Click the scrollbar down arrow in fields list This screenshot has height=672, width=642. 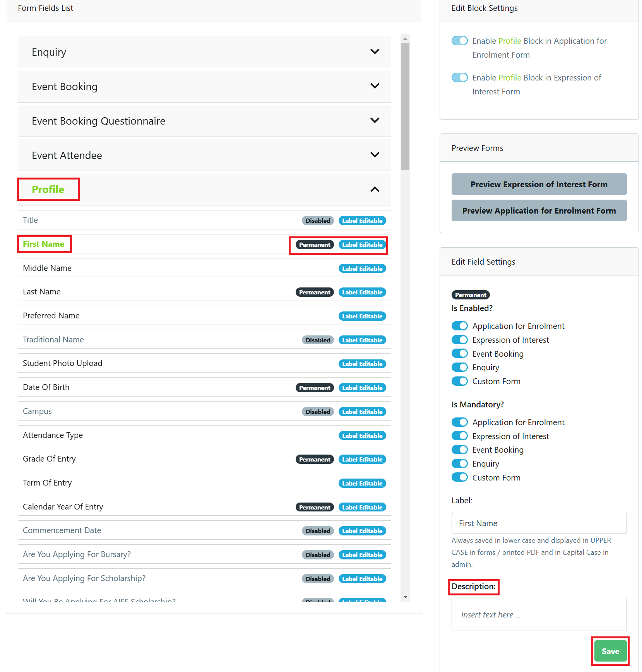click(x=405, y=597)
